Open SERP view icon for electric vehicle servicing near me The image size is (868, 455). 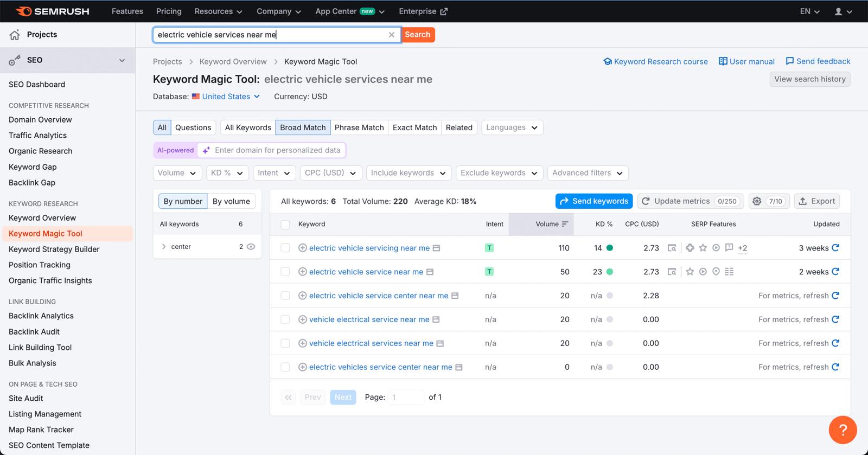pos(436,248)
